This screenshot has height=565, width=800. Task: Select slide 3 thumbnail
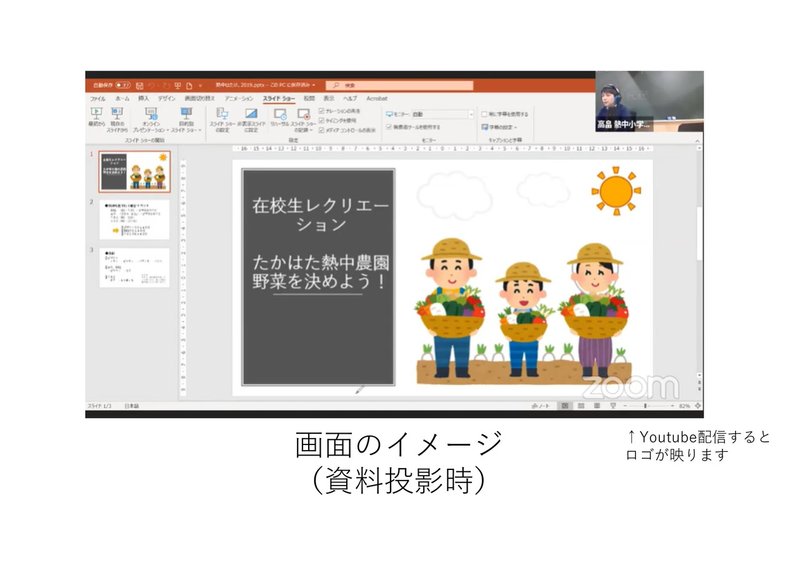[135, 267]
